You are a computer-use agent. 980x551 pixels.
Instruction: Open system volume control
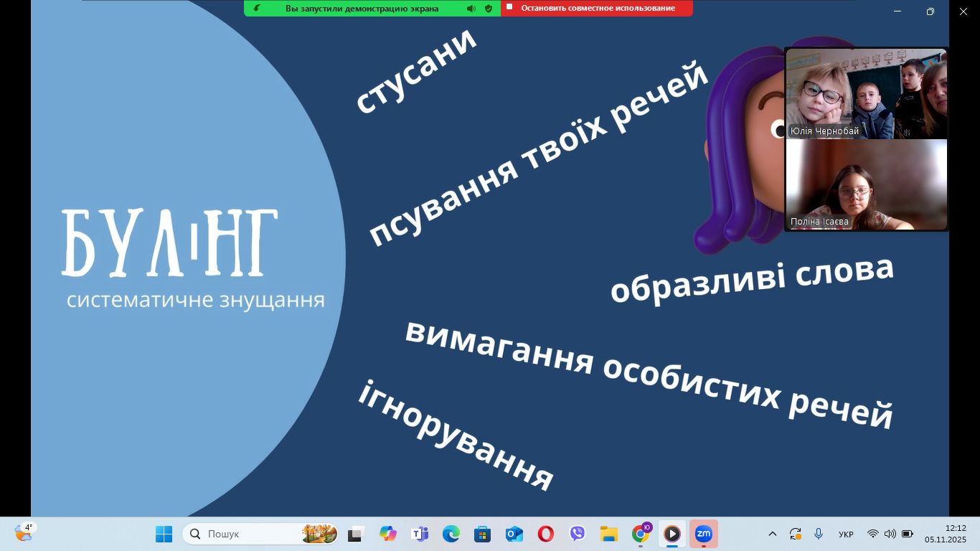tap(890, 534)
